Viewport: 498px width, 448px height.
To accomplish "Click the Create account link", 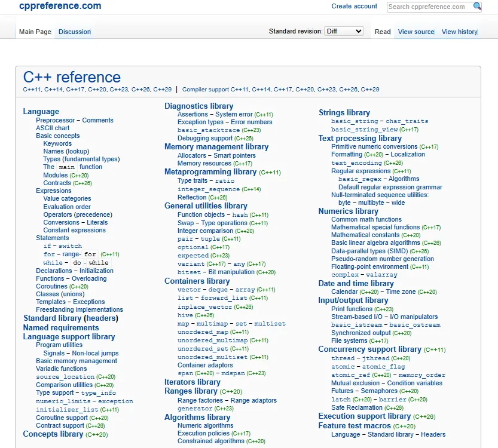I will (x=354, y=6).
